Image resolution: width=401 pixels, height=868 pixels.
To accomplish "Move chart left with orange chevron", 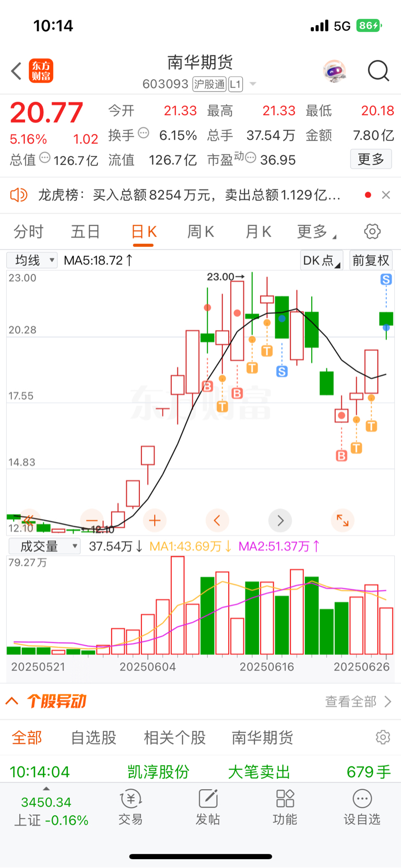I will pos(217,520).
